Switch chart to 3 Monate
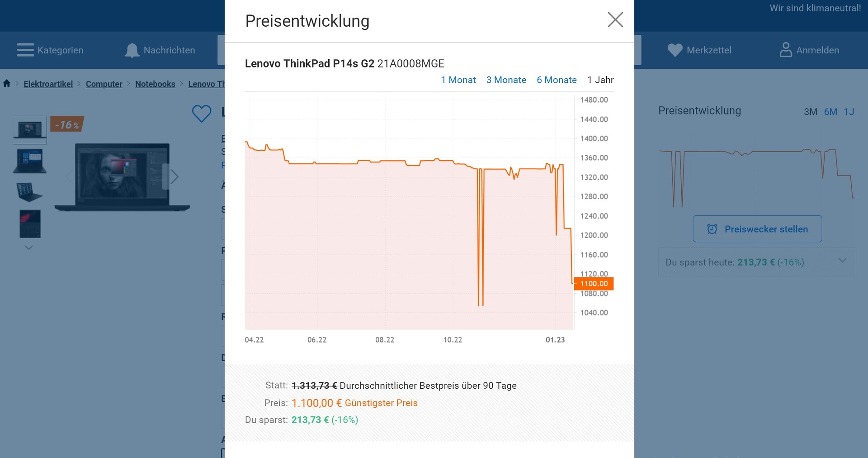This screenshot has height=458, width=868. 506,80
